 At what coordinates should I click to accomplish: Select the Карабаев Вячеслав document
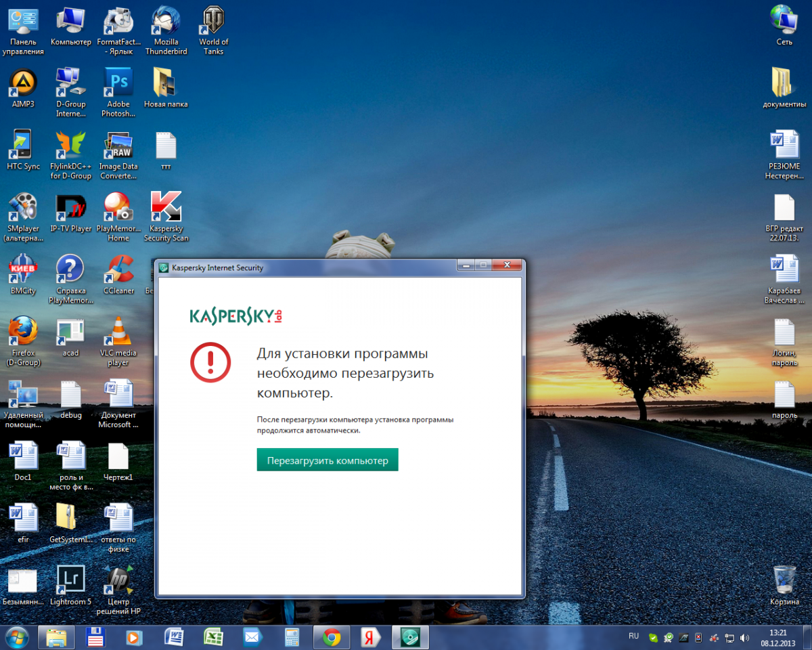coord(784,280)
